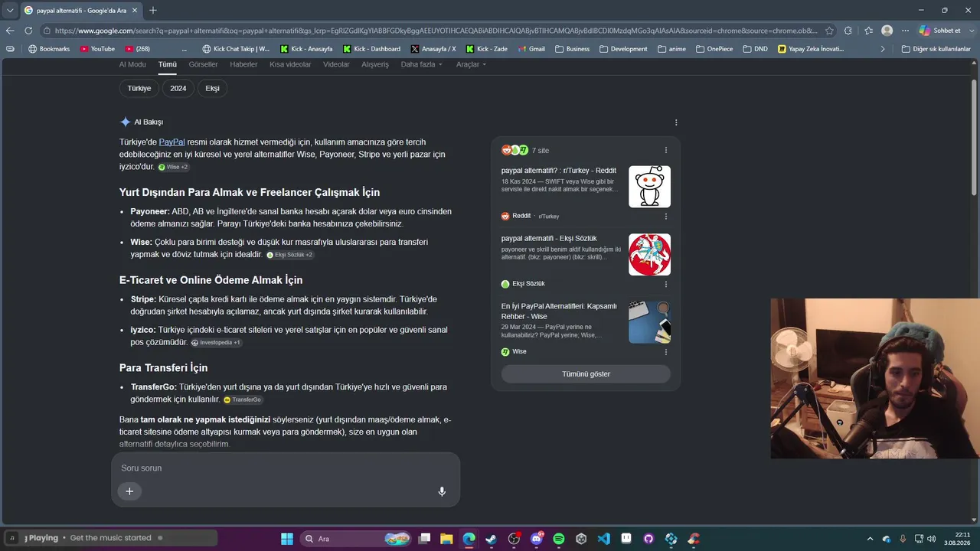Switch to the Alışveriş tab
Screen dimensions: 980x551
pyautogui.click(x=375, y=64)
